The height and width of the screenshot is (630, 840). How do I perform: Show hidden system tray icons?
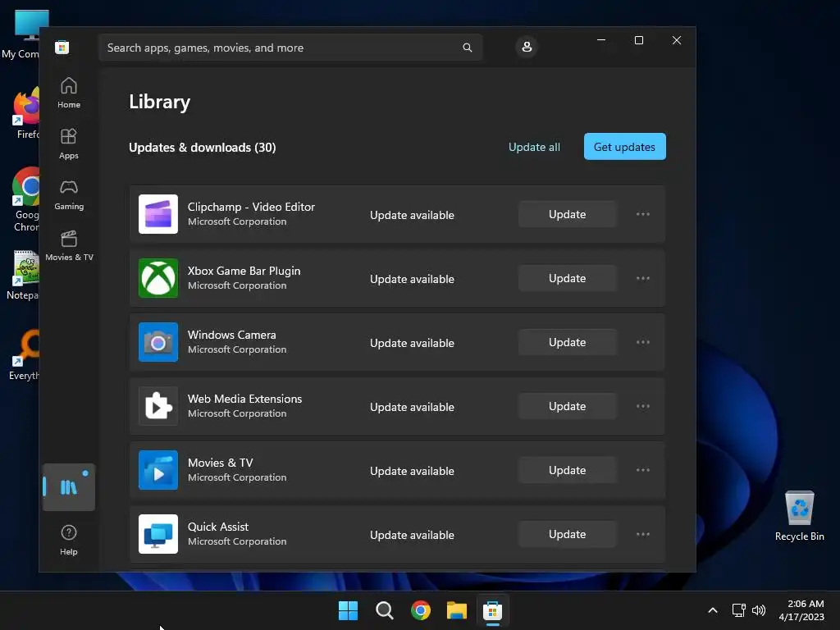713,610
